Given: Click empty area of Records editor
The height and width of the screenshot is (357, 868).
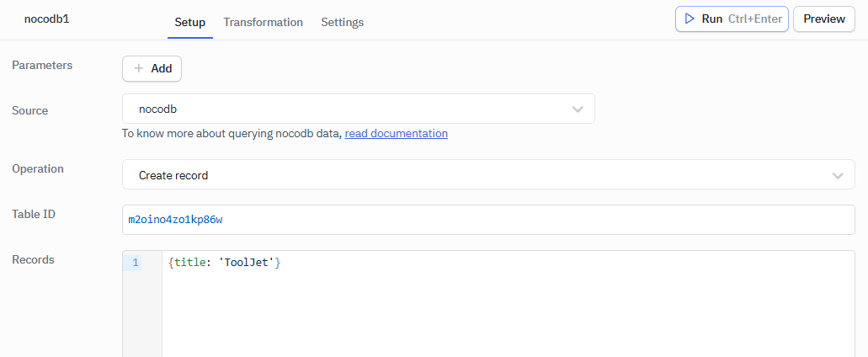Looking at the screenshot, I should point(505,320).
